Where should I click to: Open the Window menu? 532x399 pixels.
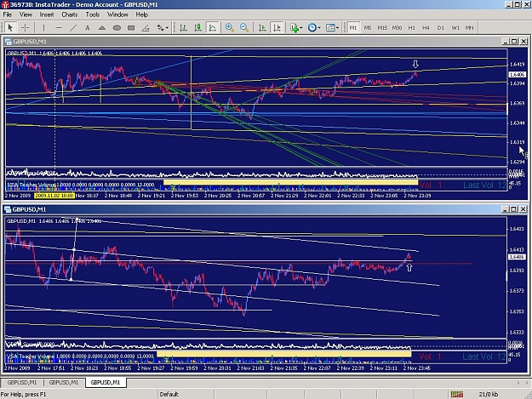point(117,14)
